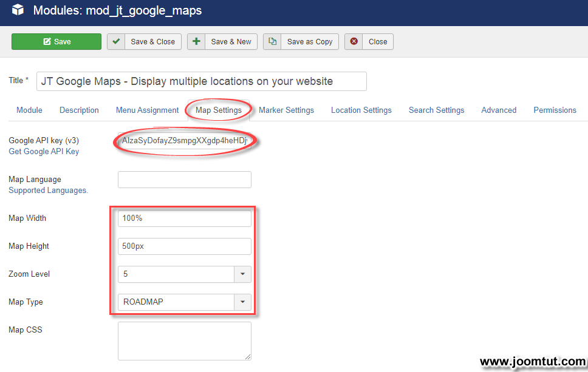Click the green Save button
588x372 pixels.
pos(56,42)
